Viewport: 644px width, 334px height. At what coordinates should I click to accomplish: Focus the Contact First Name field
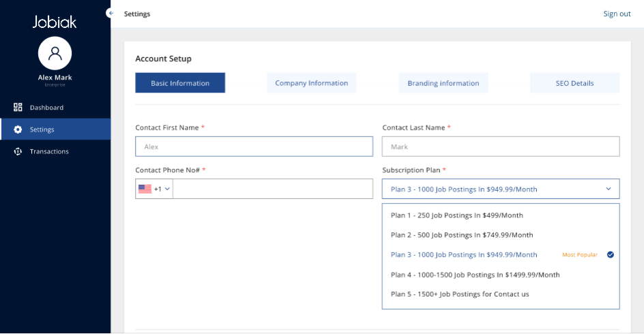pos(254,147)
